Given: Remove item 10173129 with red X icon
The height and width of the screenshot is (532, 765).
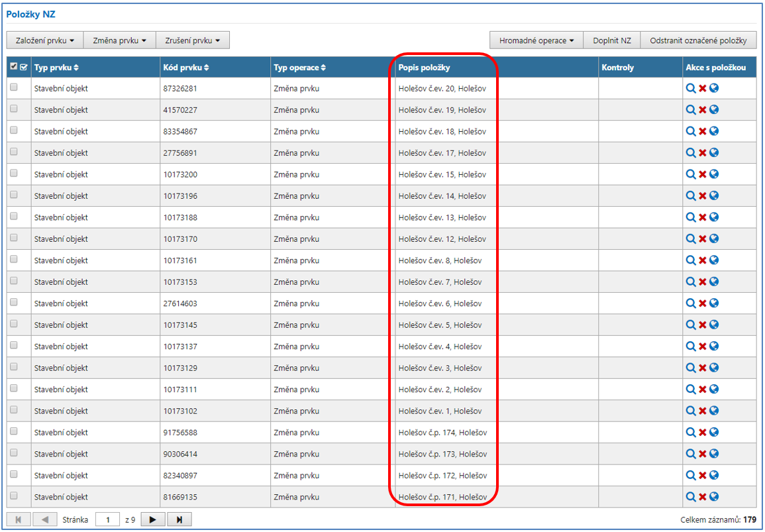Looking at the screenshot, I should pyautogui.click(x=702, y=368).
